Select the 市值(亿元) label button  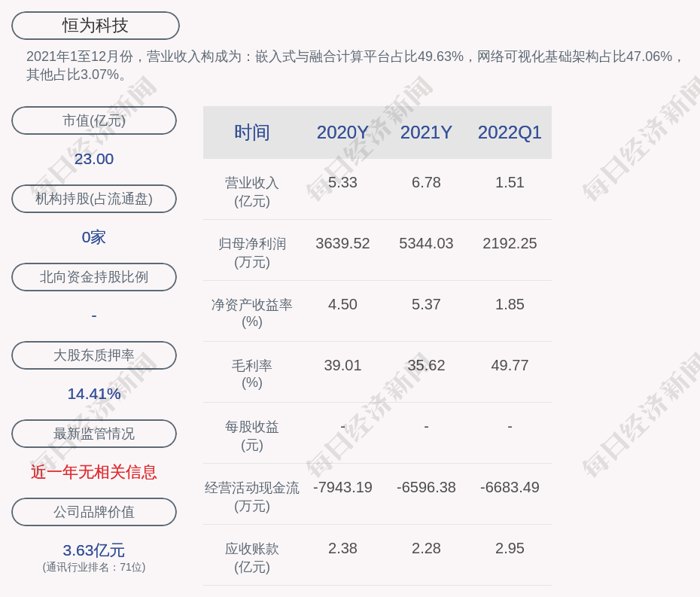94,120
